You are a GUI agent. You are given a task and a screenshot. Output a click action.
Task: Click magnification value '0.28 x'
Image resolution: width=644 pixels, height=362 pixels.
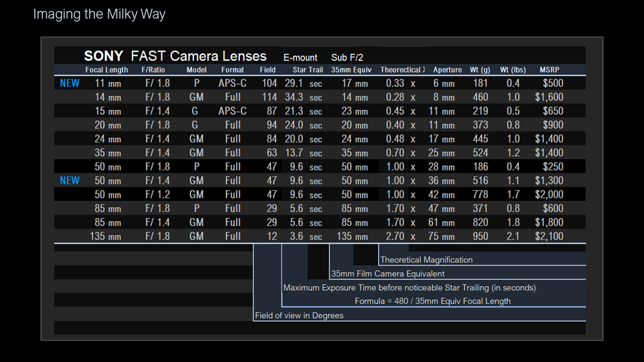pos(401,97)
